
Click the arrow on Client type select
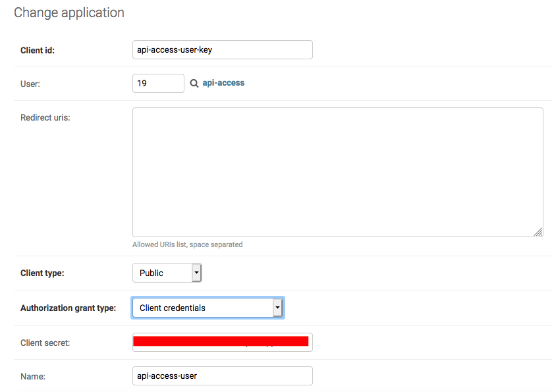(196, 273)
